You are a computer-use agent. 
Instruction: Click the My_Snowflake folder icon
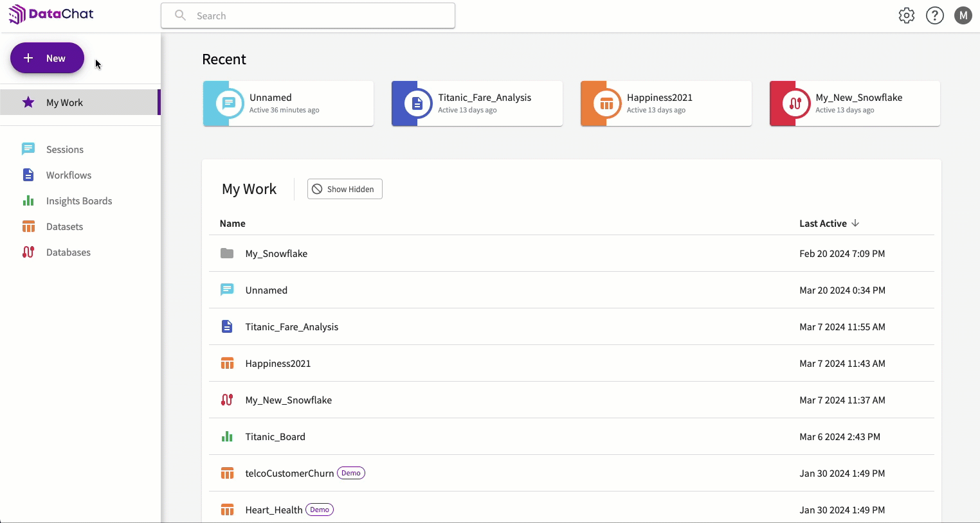coord(227,253)
